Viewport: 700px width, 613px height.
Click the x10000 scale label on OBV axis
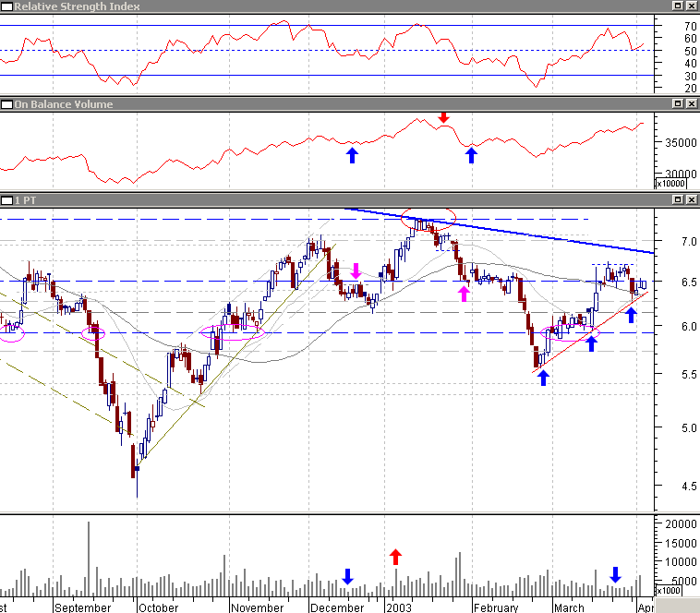(671, 184)
